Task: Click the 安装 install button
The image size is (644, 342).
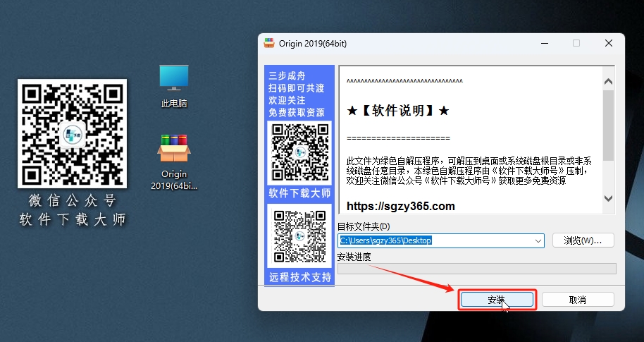Action: click(x=497, y=300)
